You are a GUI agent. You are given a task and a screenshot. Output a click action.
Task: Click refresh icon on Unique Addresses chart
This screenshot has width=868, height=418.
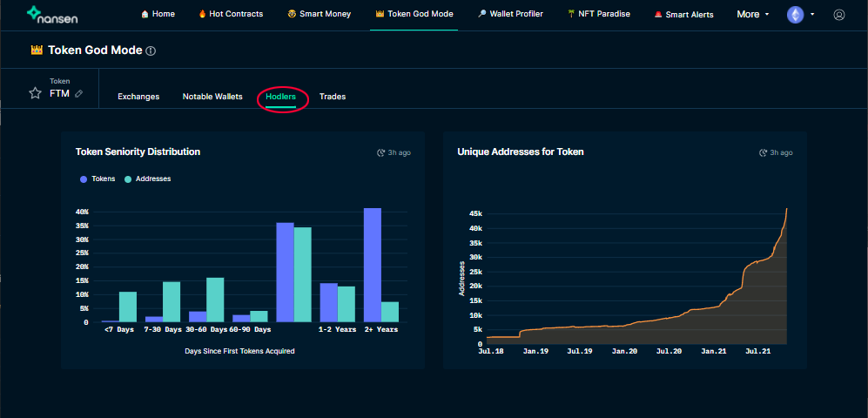click(763, 152)
